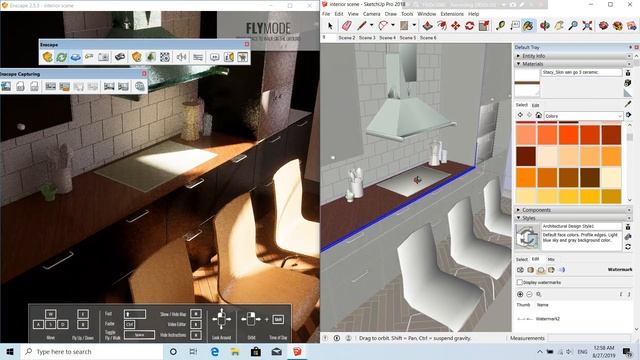Select the Pan hand tool
Image resolution: width=640 pixels, height=360 pixels.
tap(559, 26)
